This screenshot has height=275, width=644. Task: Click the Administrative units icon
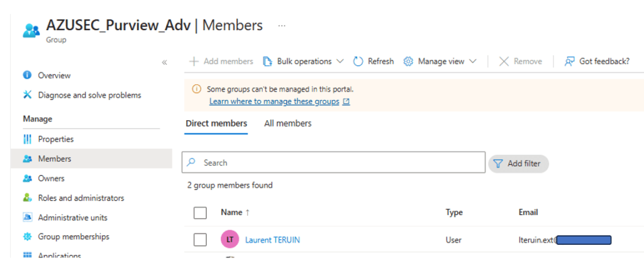27,218
